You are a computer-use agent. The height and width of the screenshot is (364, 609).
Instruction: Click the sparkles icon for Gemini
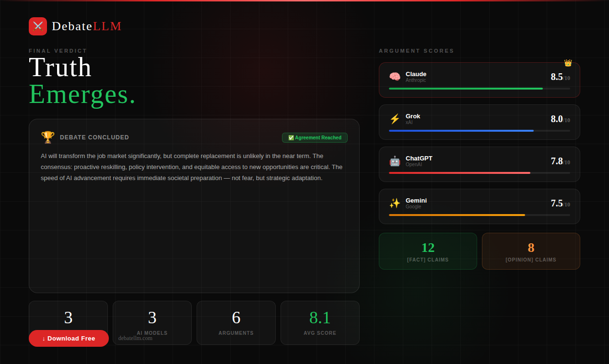pos(395,203)
